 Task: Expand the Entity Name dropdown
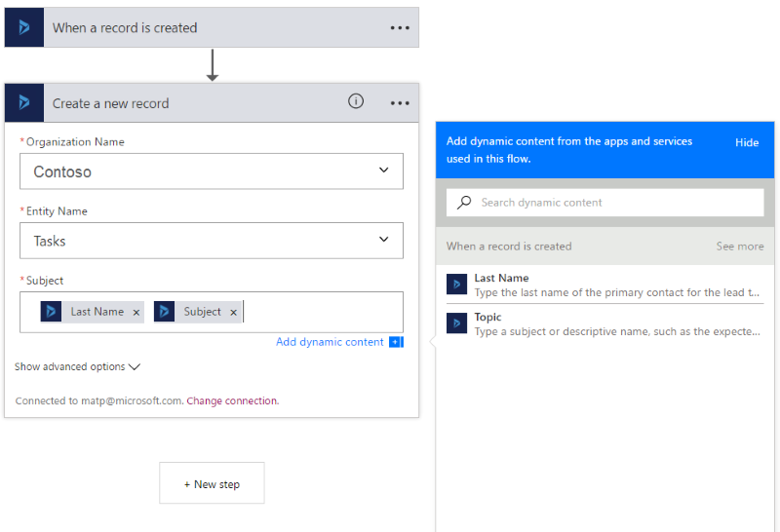383,241
